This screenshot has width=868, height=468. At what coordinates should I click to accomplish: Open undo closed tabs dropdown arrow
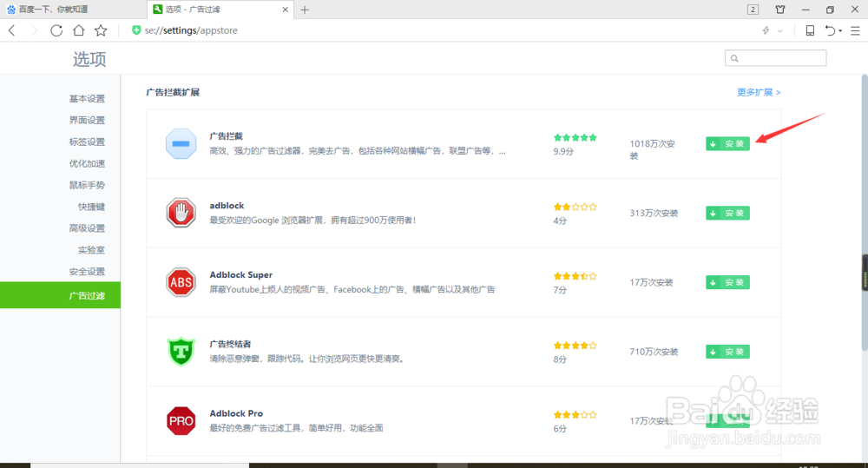point(840,31)
